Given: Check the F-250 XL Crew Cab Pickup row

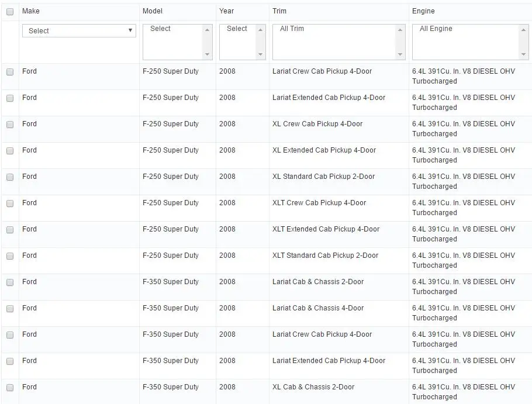Looking at the screenshot, I should (10, 125).
